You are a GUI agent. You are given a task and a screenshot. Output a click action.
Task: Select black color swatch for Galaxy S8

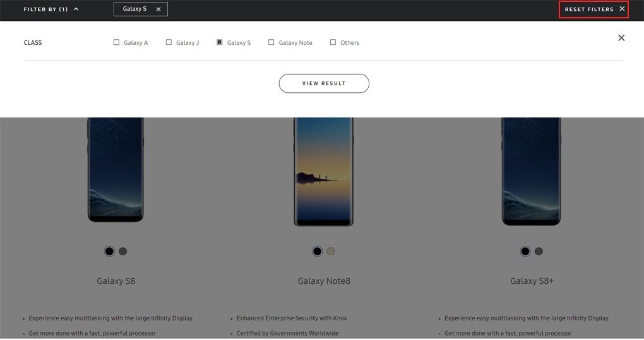point(109,251)
